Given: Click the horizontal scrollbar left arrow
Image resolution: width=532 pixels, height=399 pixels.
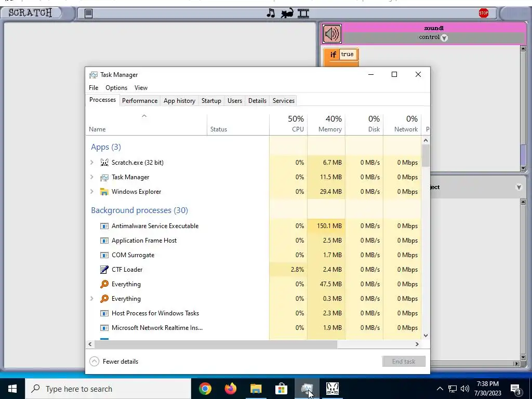Looking at the screenshot, I should pyautogui.click(x=90, y=344).
